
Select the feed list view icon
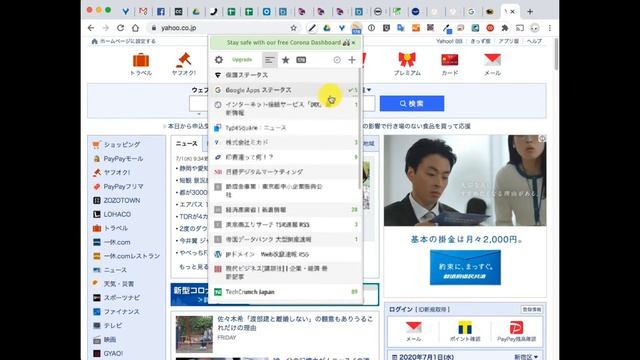pos(269,60)
